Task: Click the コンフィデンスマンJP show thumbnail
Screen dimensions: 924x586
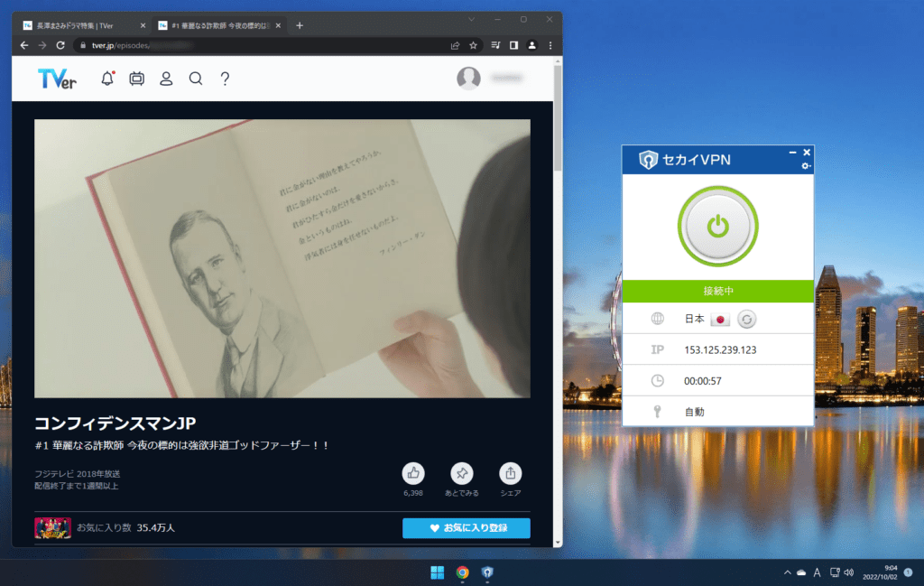Action: pyautogui.click(x=52, y=527)
